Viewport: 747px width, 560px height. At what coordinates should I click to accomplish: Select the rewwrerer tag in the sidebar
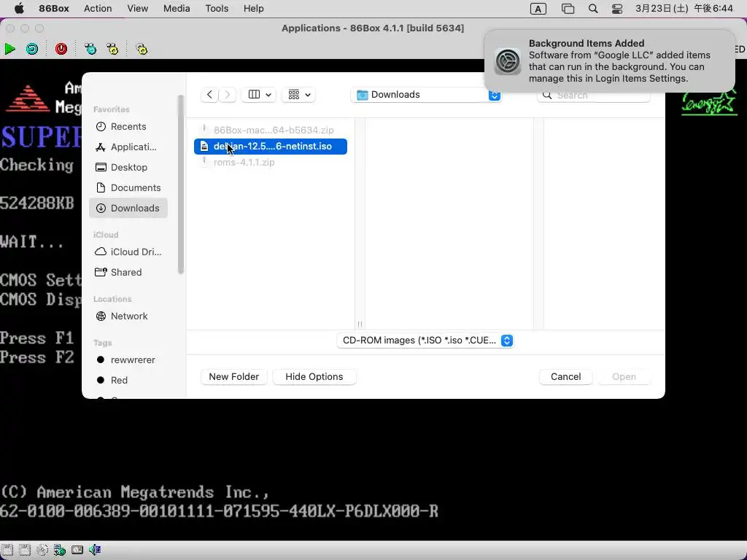128,360
